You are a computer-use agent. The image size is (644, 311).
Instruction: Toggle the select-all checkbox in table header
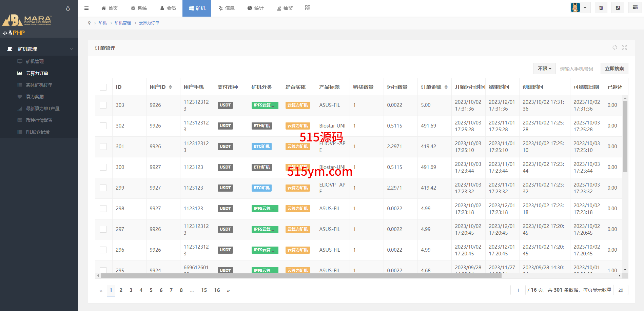point(103,87)
